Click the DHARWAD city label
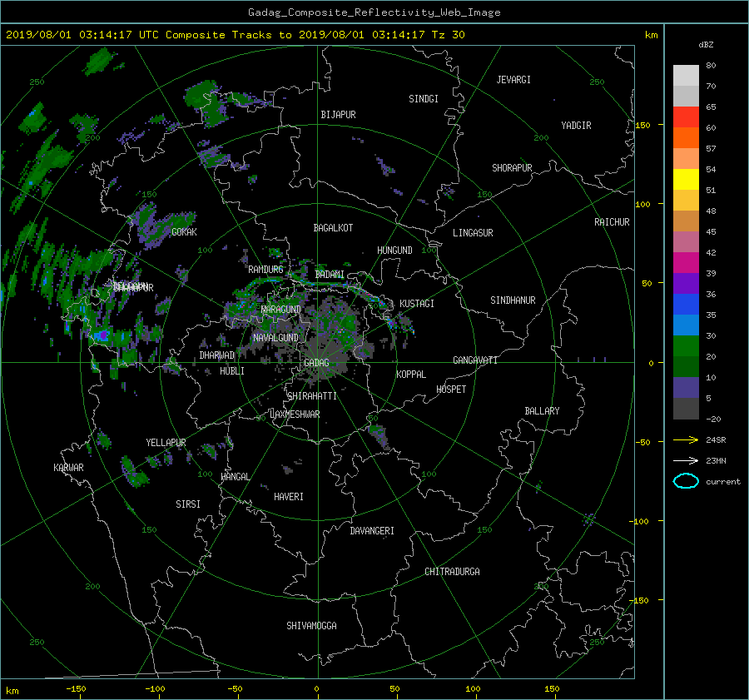 (216, 355)
